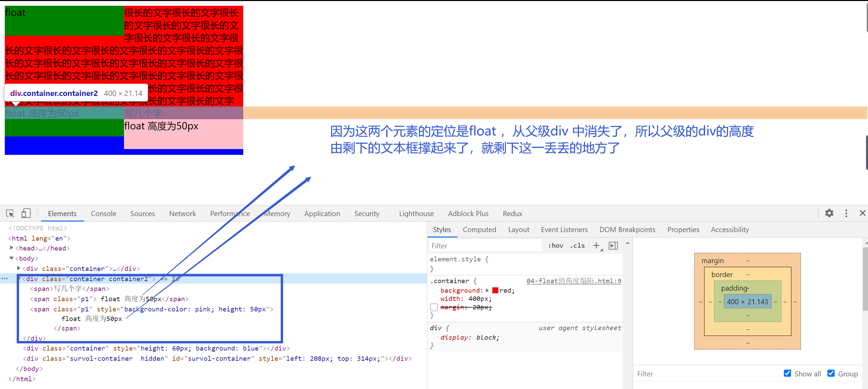Open DevTools settings gear
The height and width of the screenshot is (389, 868).
pyautogui.click(x=829, y=213)
